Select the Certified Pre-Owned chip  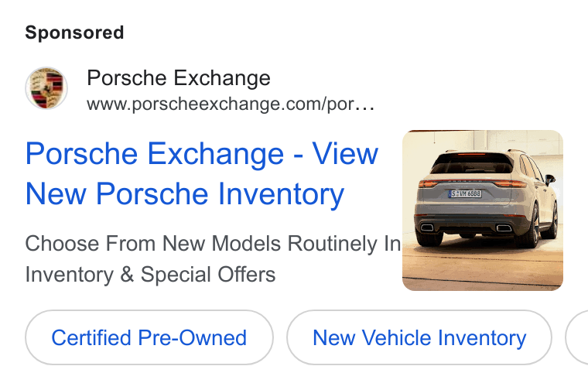pyautogui.click(x=149, y=337)
